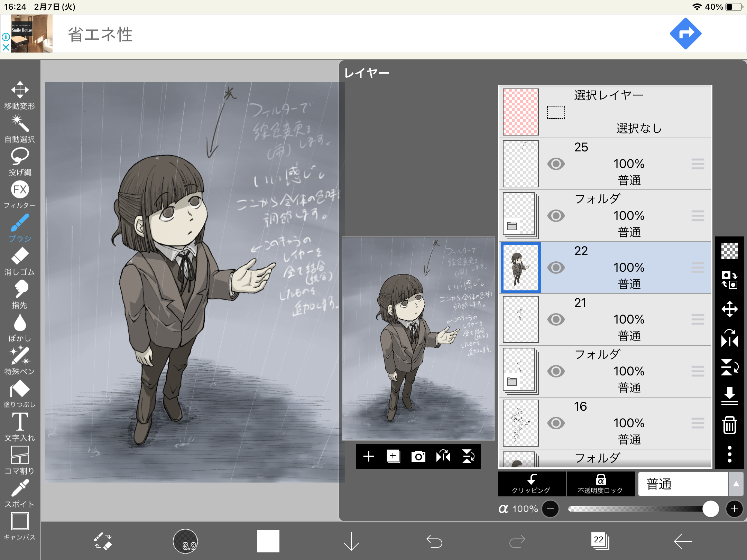Select the FX filter tool

coord(20,190)
